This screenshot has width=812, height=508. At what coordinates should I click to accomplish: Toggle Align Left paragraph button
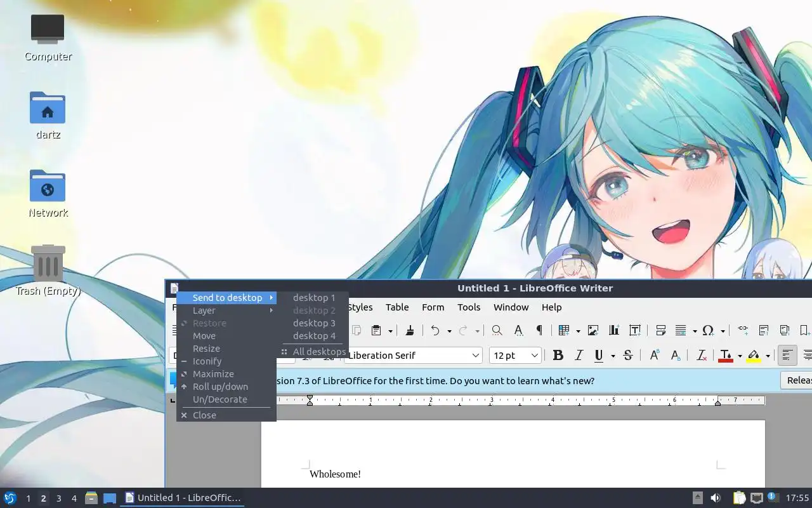787,356
